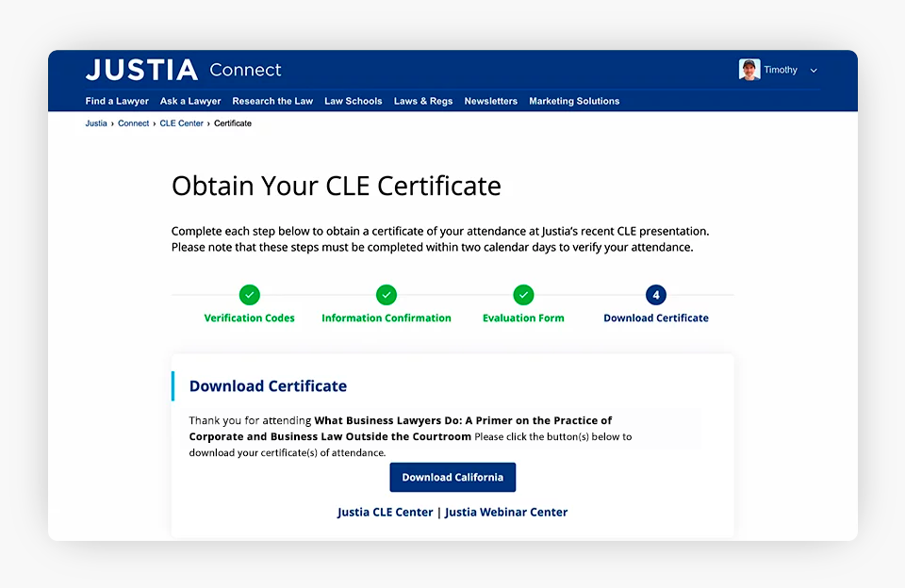
Task: Visit the Justia Webinar Center link
Action: coord(506,513)
